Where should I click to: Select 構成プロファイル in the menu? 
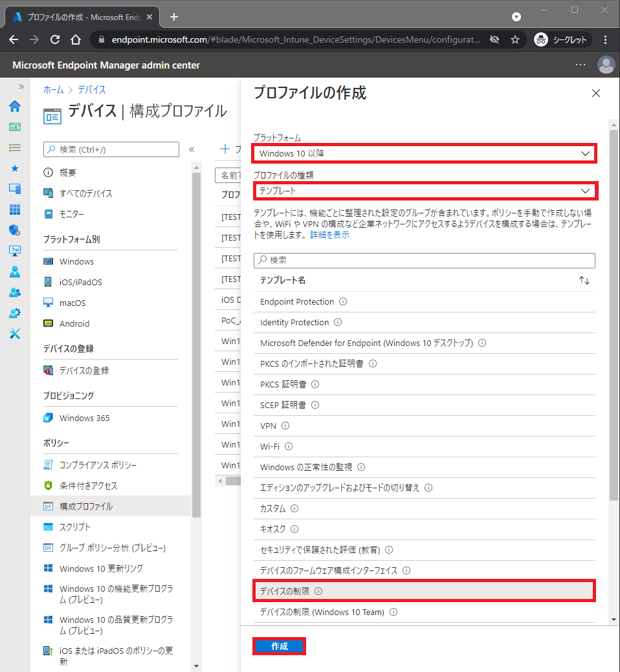(111, 506)
